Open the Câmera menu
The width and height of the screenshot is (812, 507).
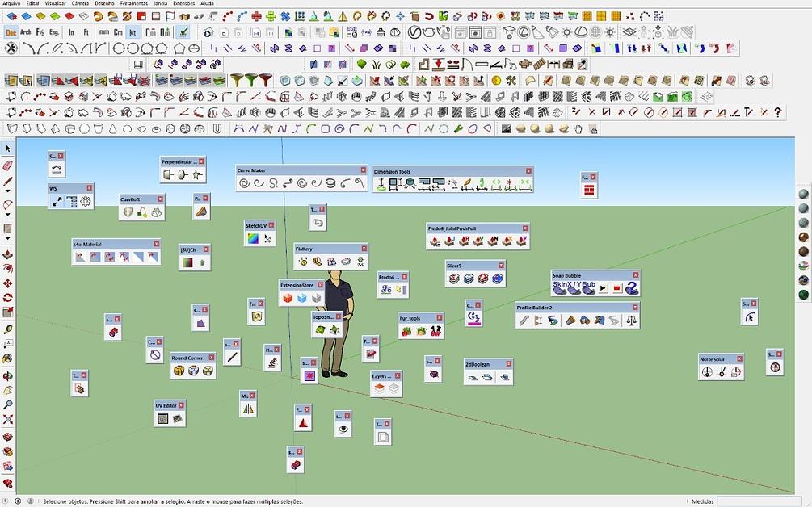(x=80, y=3)
